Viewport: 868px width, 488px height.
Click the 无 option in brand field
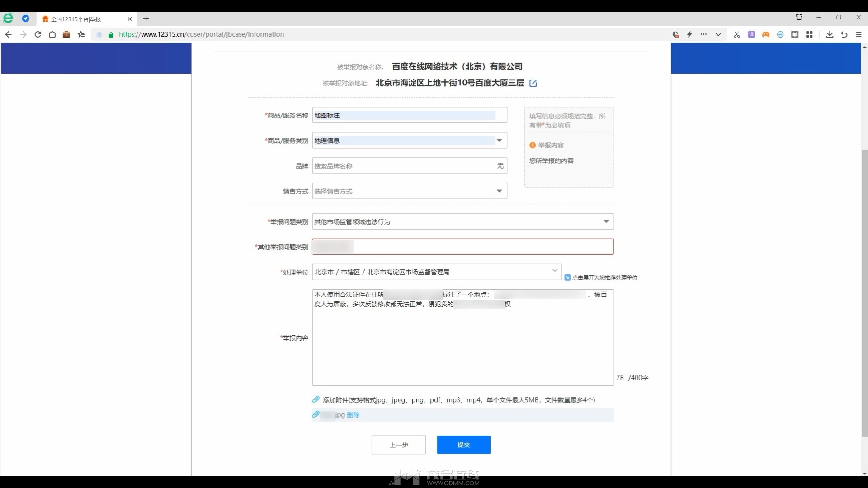[500, 166]
